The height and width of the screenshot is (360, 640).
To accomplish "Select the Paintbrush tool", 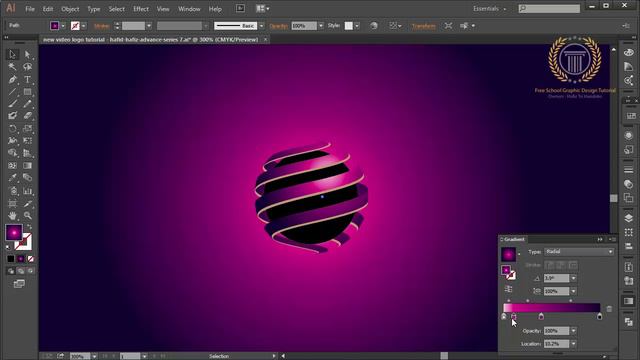I will 12,104.
